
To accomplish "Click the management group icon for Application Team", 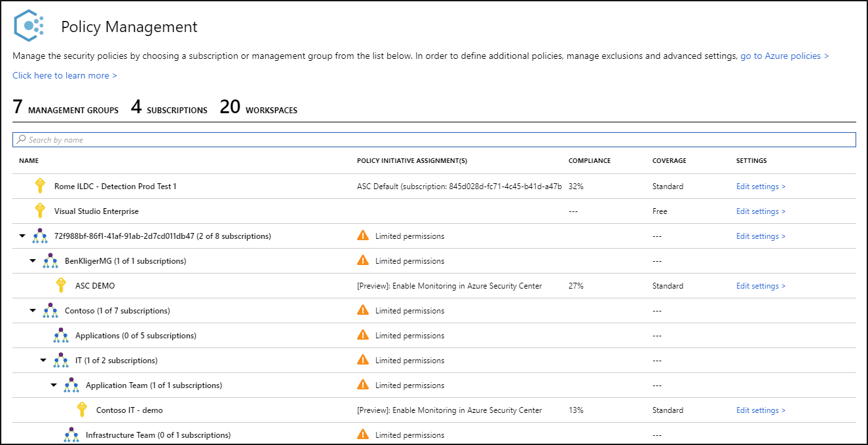I will click(x=71, y=385).
